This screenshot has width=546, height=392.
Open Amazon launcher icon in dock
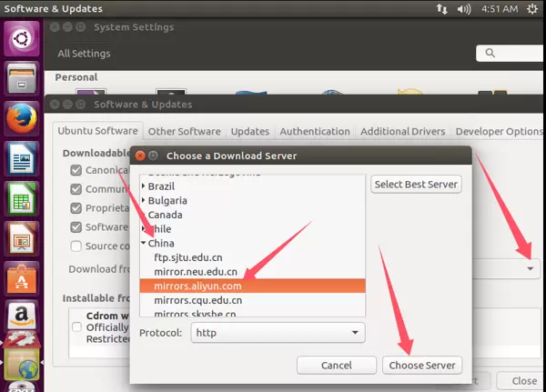(21, 317)
